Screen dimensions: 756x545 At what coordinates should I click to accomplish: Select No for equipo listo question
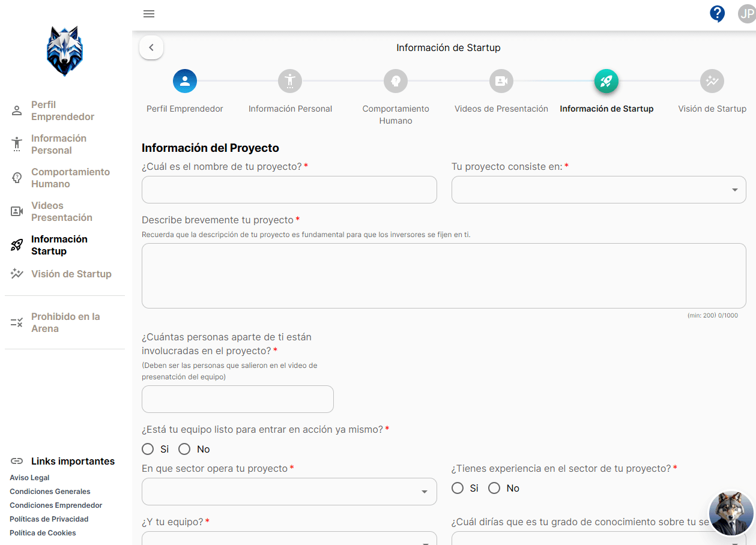[184, 449]
